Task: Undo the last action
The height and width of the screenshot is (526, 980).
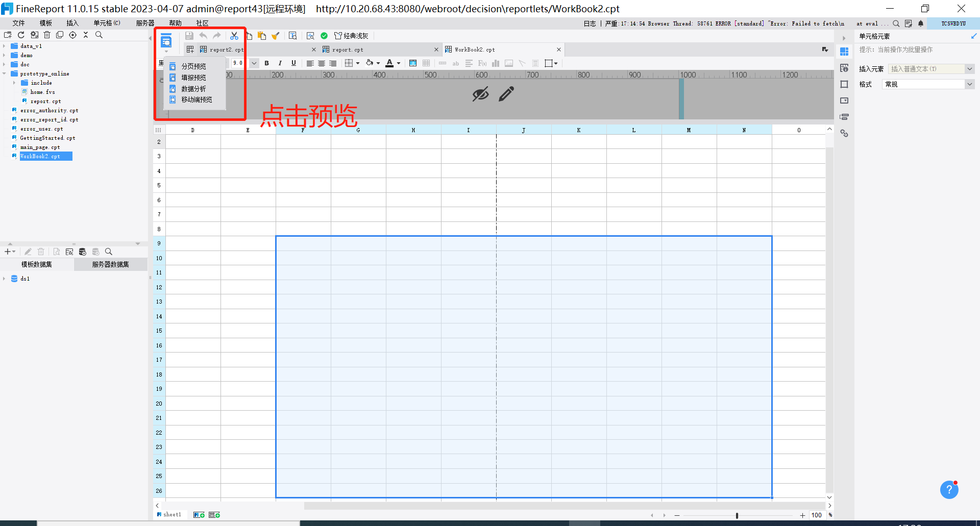Action: [x=203, y=36]
